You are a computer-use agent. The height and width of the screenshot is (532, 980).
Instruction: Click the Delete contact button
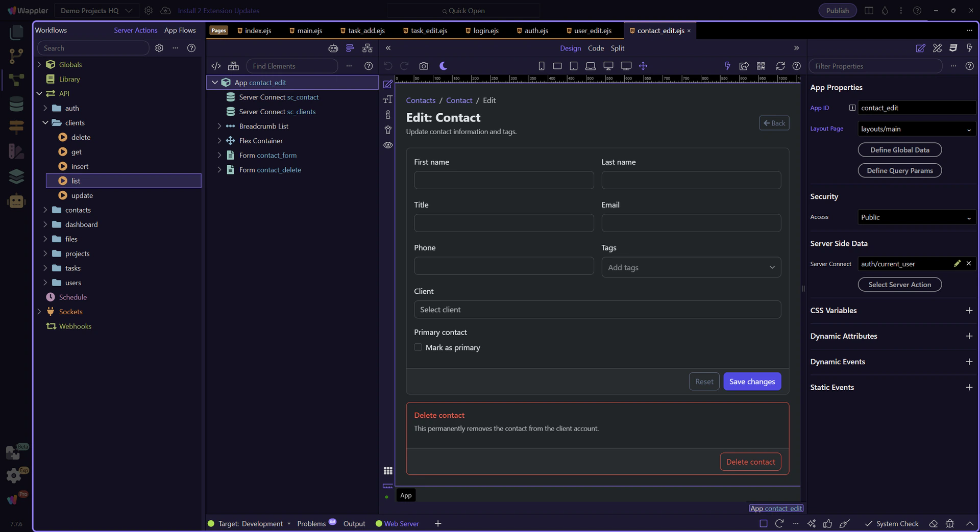click(x=750, y=462)
